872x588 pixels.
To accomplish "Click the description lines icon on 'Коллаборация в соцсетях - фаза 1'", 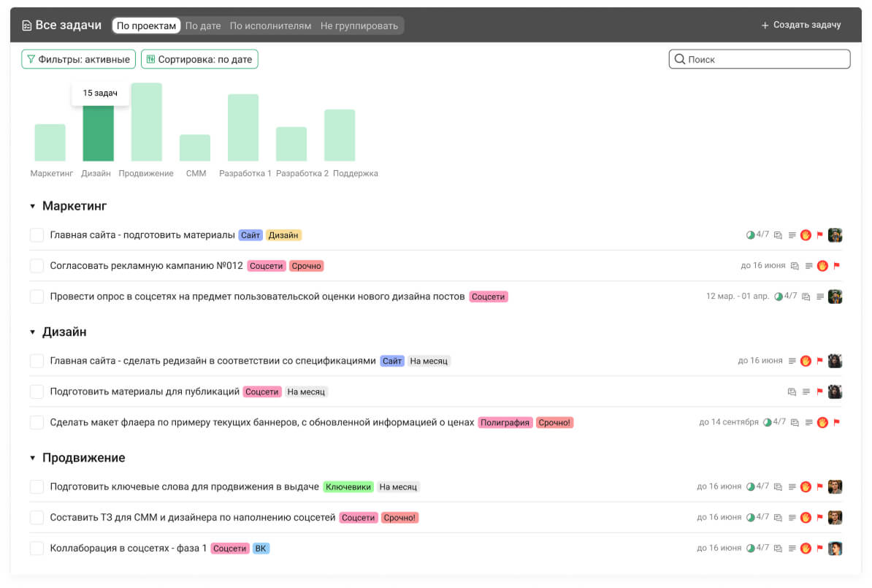I will 792,549.
